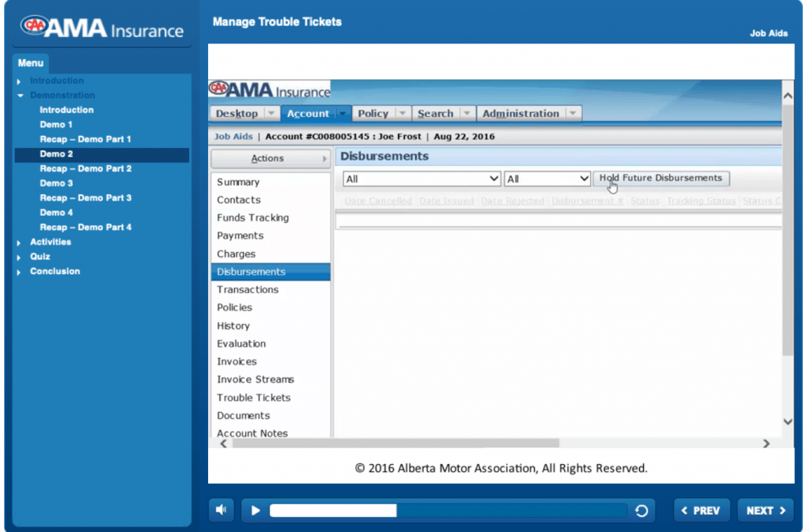810x532 pixels.
Task: Click the playback progress bar
Action: (x=448, y=511)
